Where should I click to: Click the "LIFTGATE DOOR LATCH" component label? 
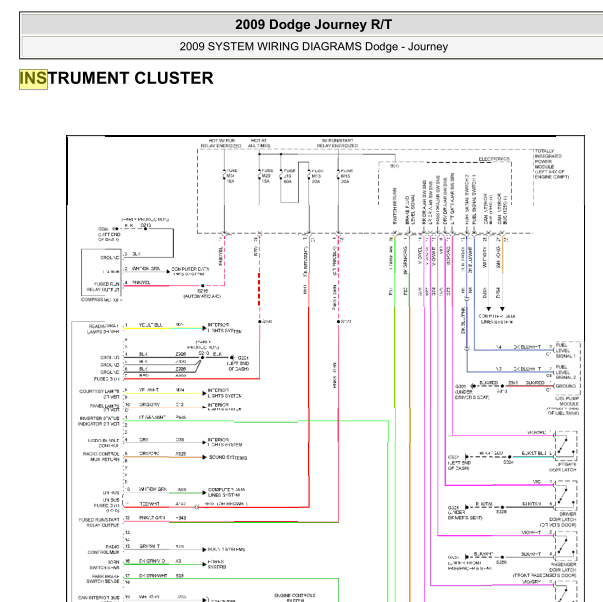pyautogui.click(x=562, y=467)
